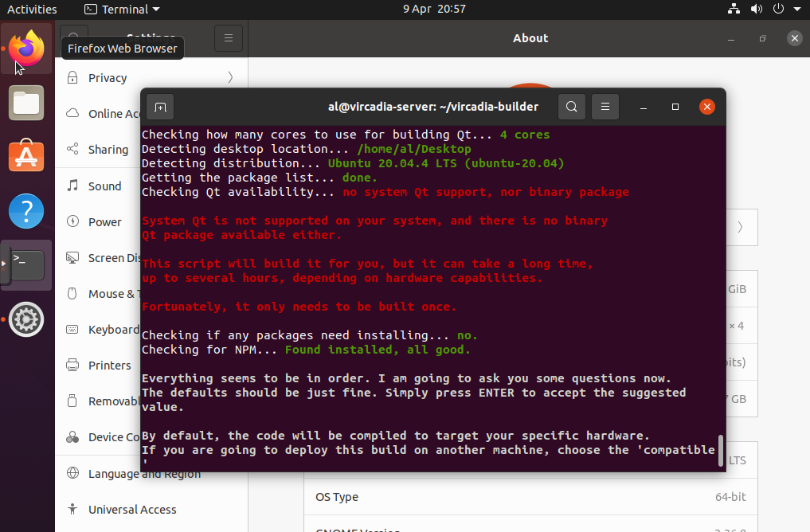Click the 'Everything seems to be in order.' line
Screen dimensions: 810x532
pos(256,378)
